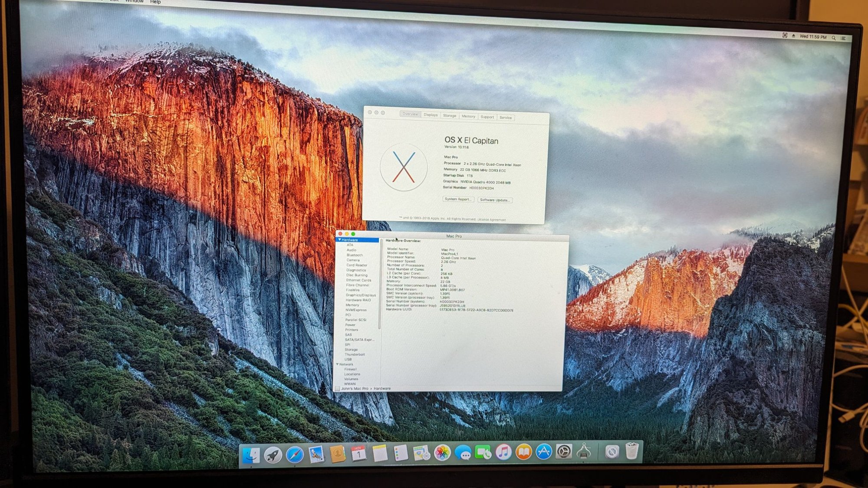The width and height of the screenshot is (868, 488).
Task: Open the Photos app in dock
Action: click(x=442, y=453)
